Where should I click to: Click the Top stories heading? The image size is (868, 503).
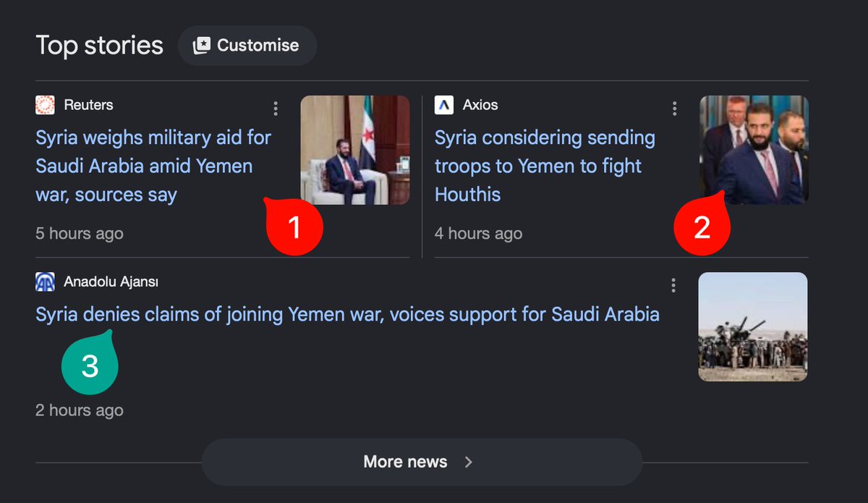[x=100, y=46]
